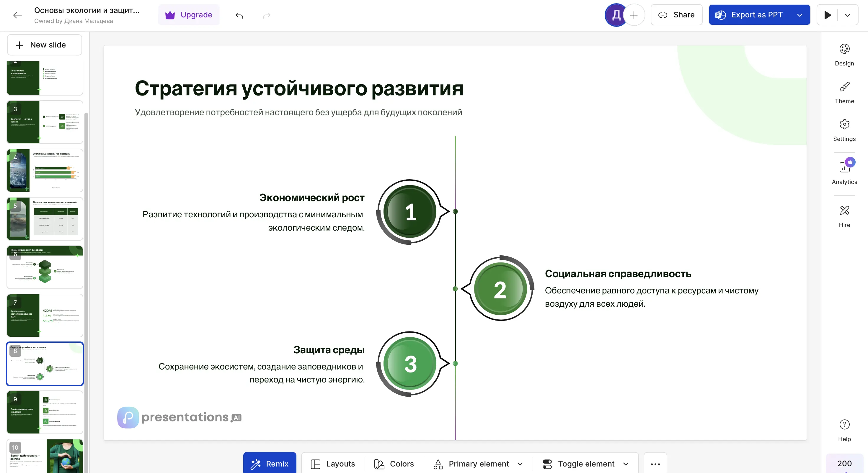Start the presentation playback
This screenshot has width=868, height=473.
click(x=828, y=14)
